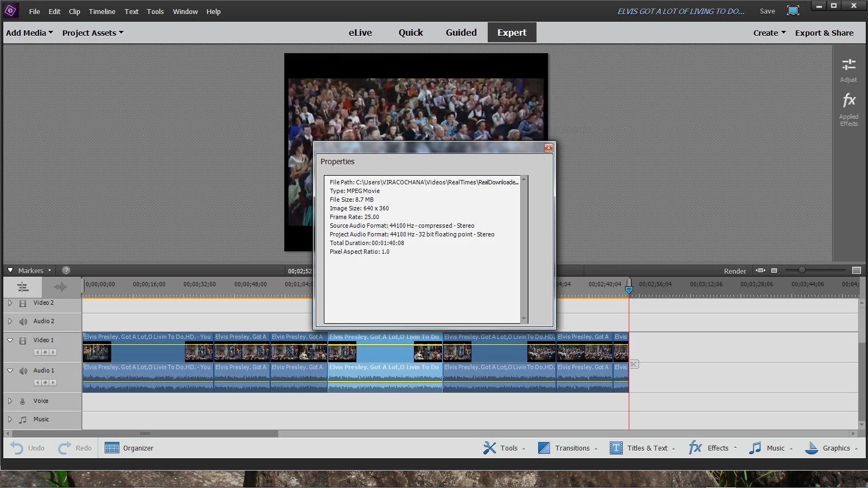Go to next keyframe on Video 1
868x488 pixels.
tap(53, 352)
